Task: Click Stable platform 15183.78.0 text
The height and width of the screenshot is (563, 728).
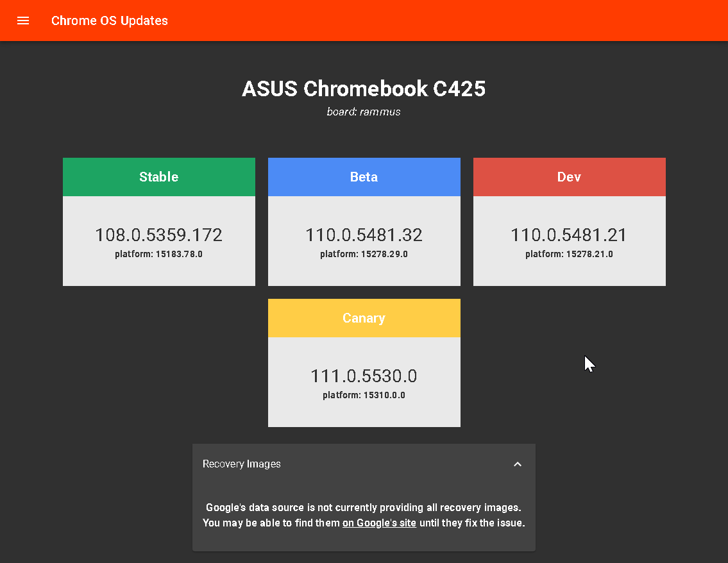Action: click(x=159, y=254)
